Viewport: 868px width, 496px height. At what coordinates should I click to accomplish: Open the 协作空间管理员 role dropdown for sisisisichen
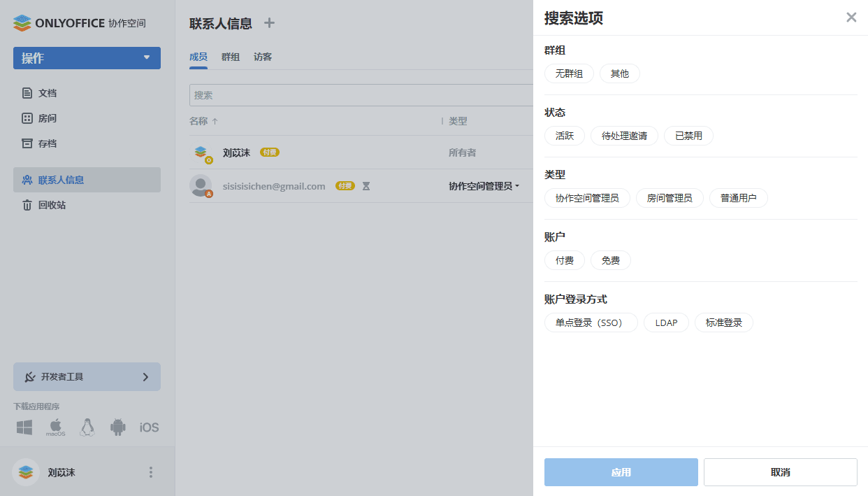tap(484, 186)
